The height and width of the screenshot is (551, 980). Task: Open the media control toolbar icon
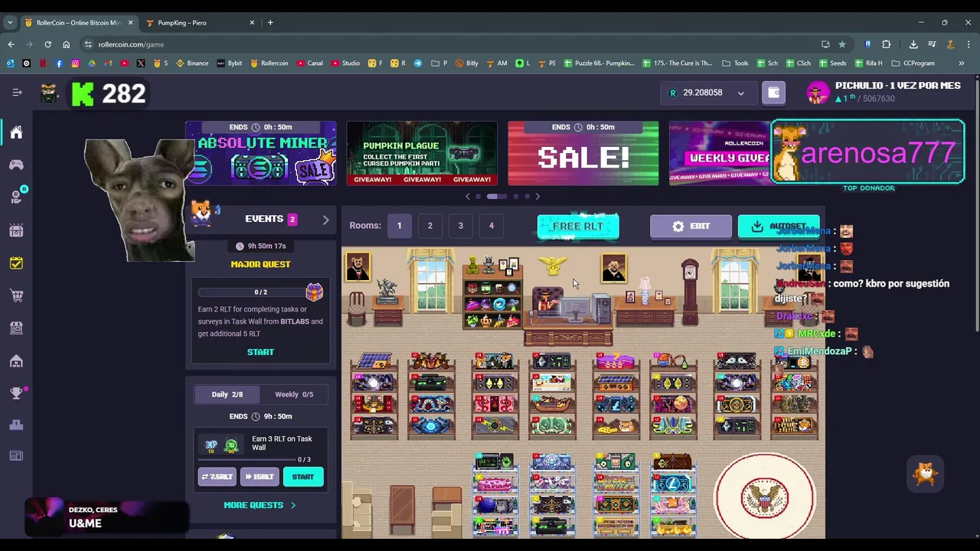click(932, 44)
